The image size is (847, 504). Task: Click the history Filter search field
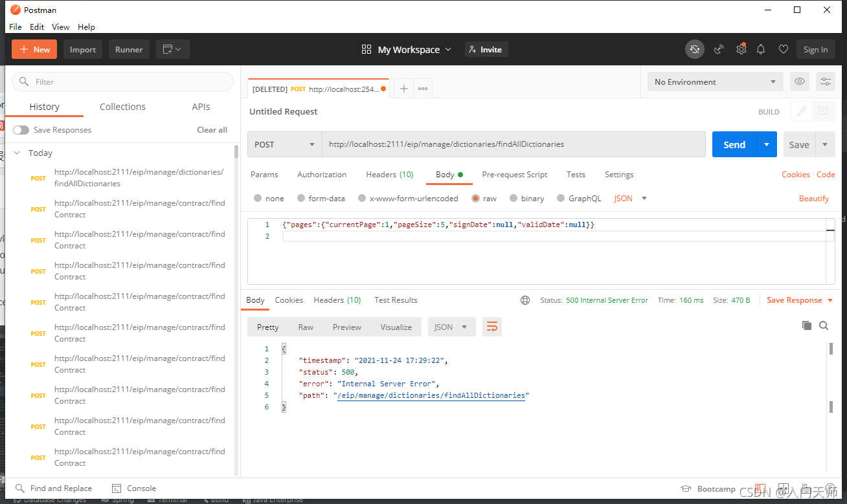(122, 82)
